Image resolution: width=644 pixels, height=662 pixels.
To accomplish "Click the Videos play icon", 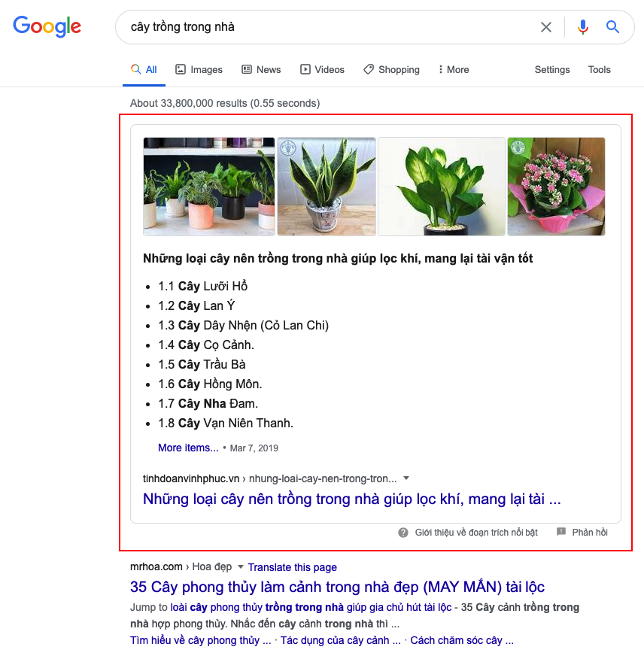I will click(305, 69).
